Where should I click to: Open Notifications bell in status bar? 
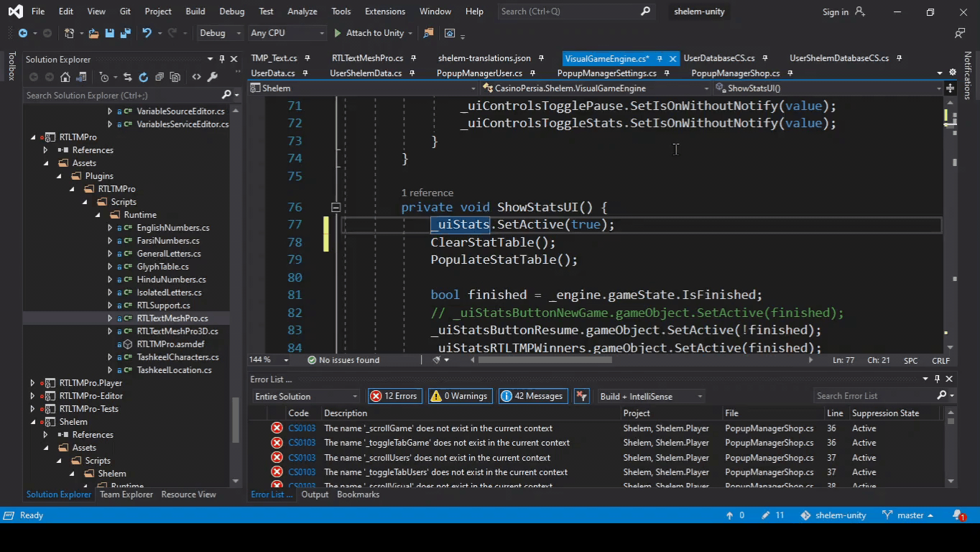coord(958,515)
